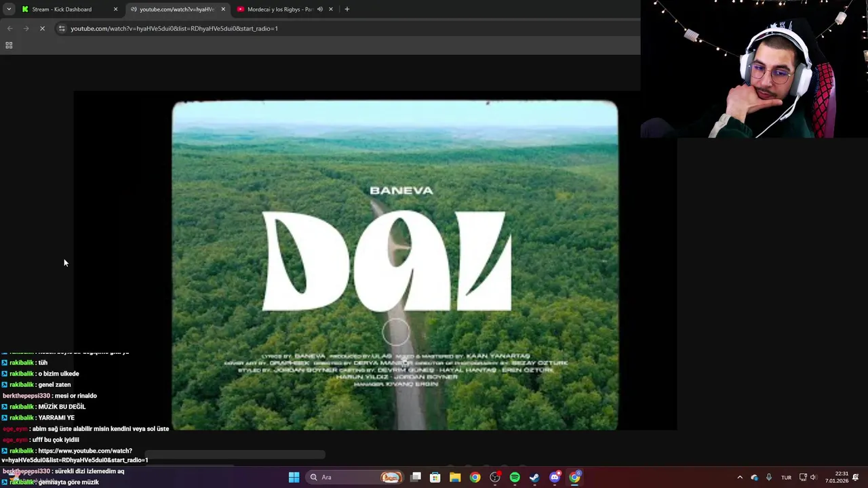Viewport: 868px width, 488px height.
Task: Open network settings tray icon
Action: [803, 477]
